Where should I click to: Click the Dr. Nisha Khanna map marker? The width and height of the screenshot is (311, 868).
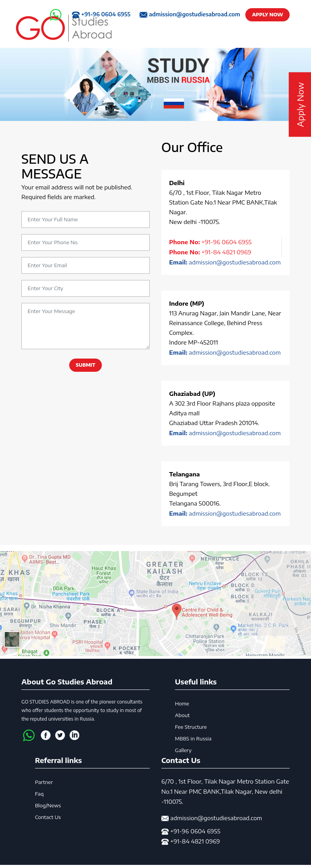27,606
